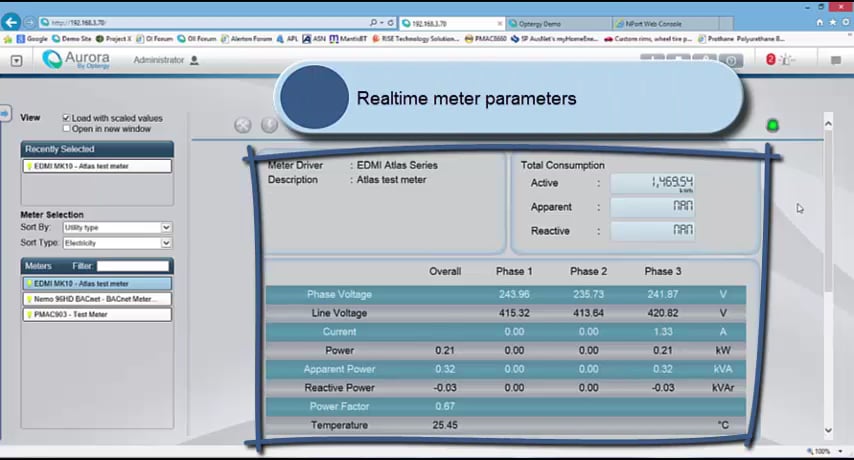Click the page scrollbar down arrow

[828, 430]
